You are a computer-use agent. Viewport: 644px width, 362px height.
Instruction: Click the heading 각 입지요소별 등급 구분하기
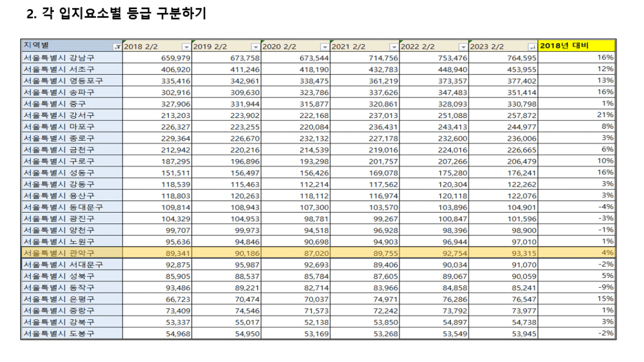click(124, 14)
